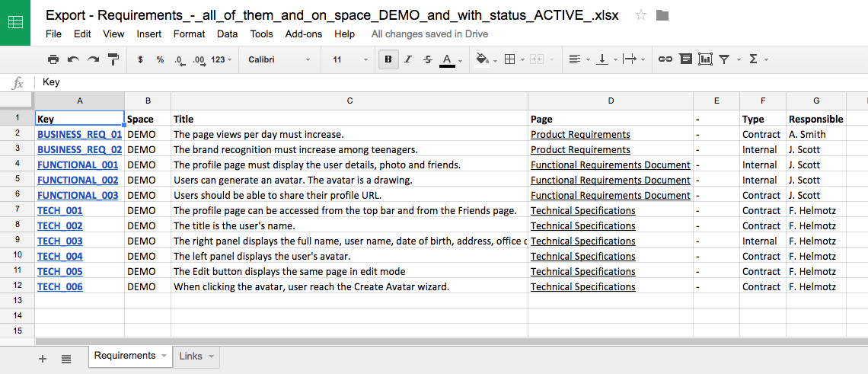868x374 pixels.
Task: Open the Format menu
Action: coord(189,34)
